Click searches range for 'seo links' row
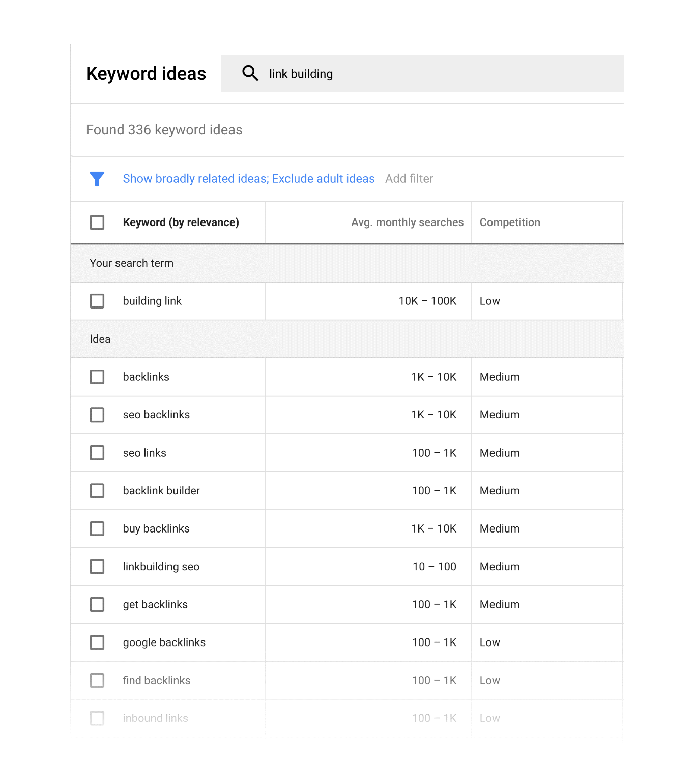The height and width of the screenshot is (784, 694). 435,453
